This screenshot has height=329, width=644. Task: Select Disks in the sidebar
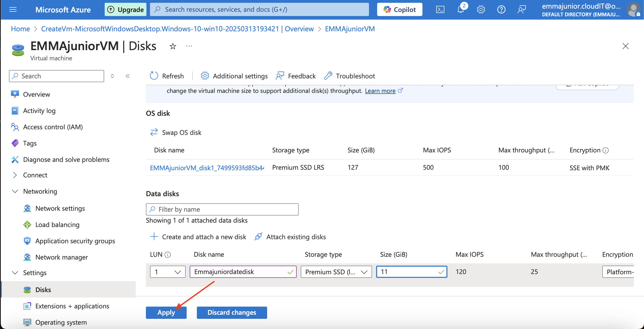[x=68, y=290]
